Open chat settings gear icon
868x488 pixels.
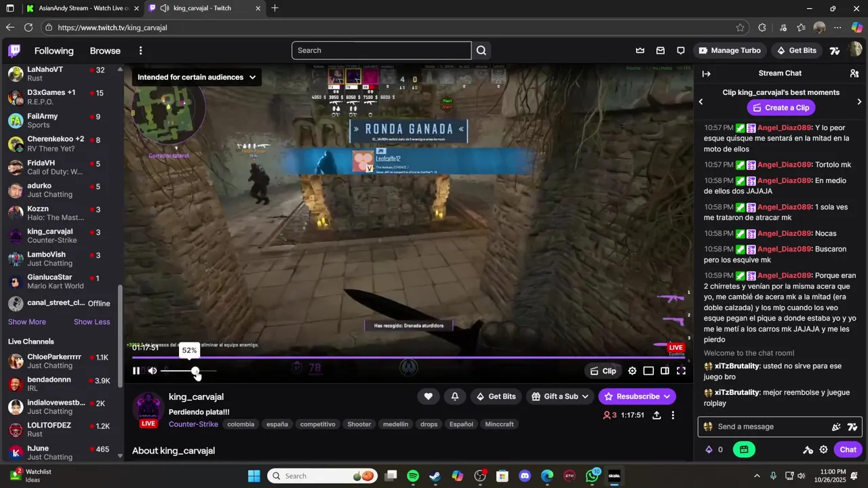click(x=823, y=449)
